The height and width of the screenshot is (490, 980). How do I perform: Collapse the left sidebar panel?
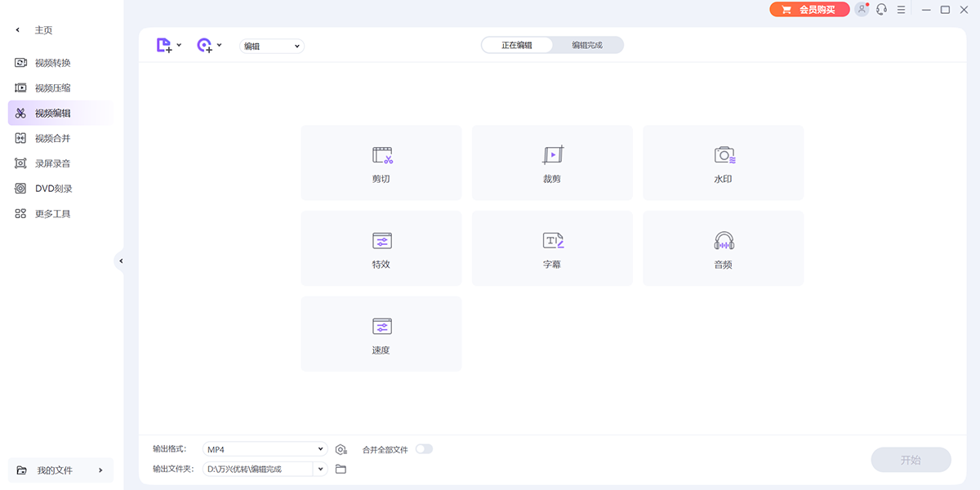(x=121, y=261)
